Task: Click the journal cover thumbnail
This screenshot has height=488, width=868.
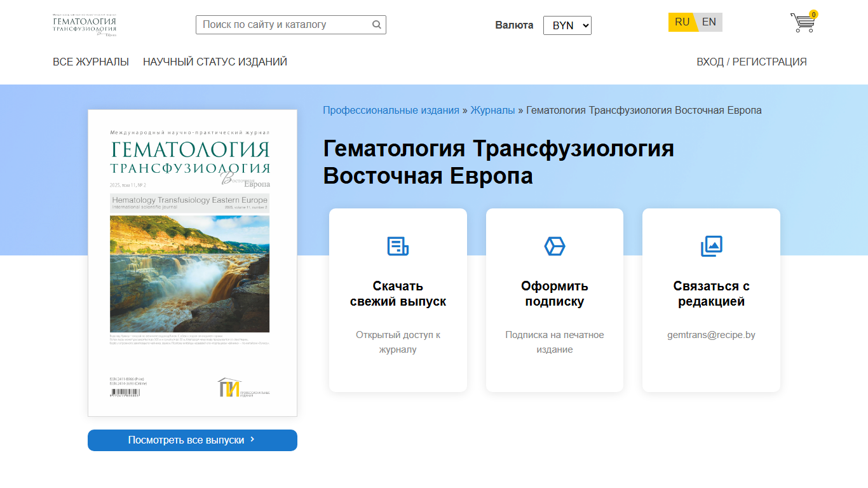Action: pos(193,263)
